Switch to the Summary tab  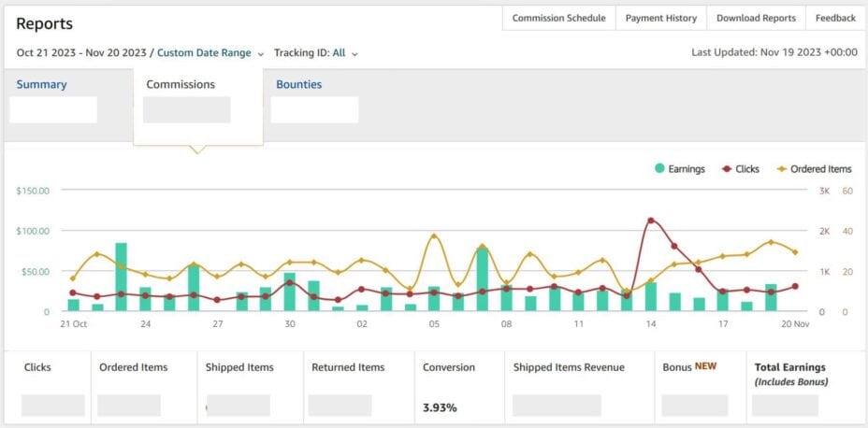pos(41,84)
